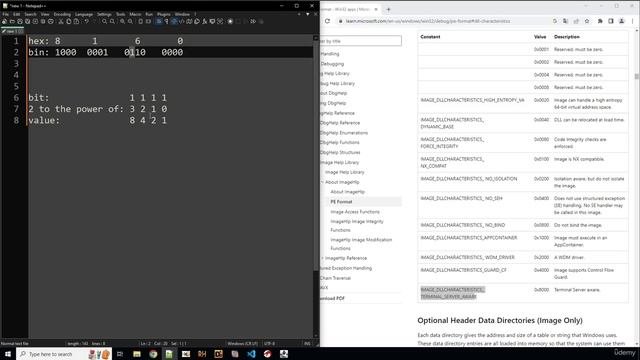The height and width of the screenshot is (360, 640).
Task: Click Copy icon in Notepad++ toolbar
Action: point(69,22)
